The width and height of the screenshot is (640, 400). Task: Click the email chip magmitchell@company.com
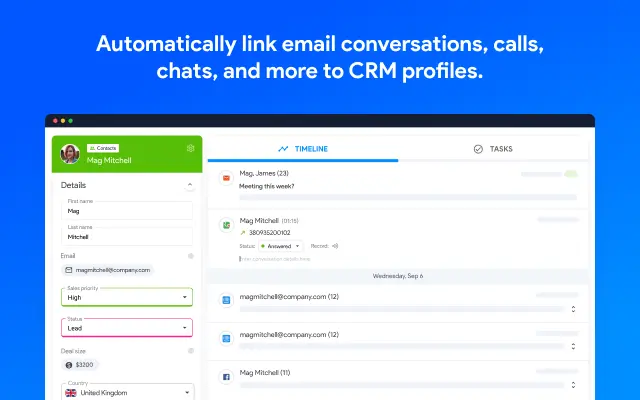pyautogui.click(x=107, y=270)
